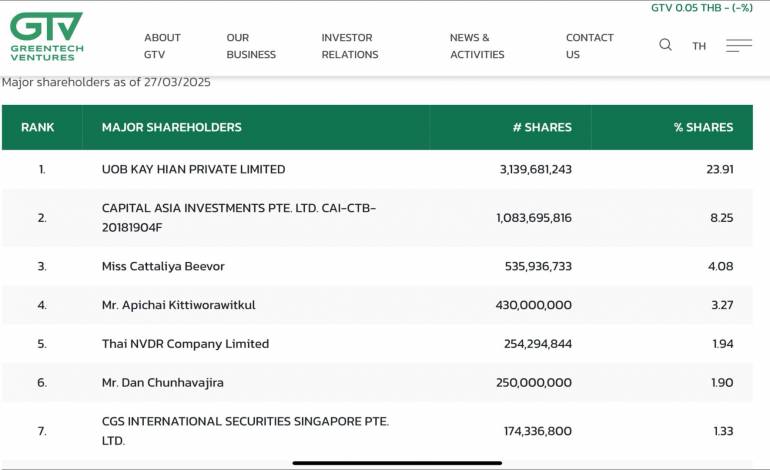Click Miss Cattaliya Beevor entry

[x=163, y=266]
